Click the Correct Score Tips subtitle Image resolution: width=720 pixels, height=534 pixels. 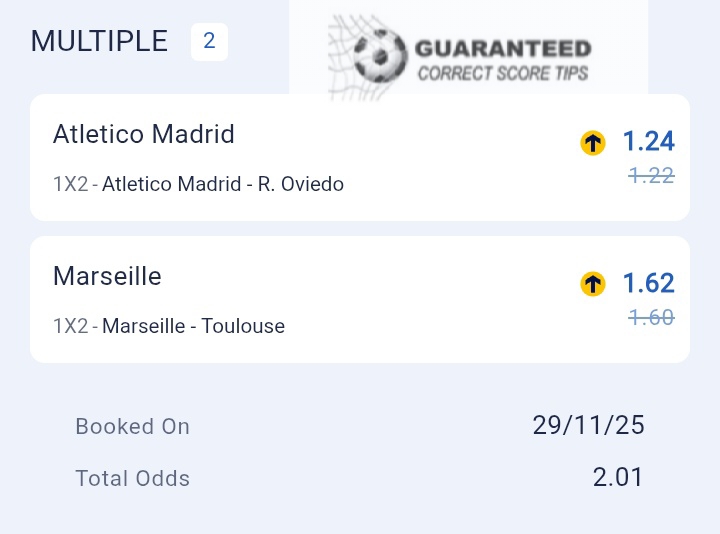[x=502, y=73]
